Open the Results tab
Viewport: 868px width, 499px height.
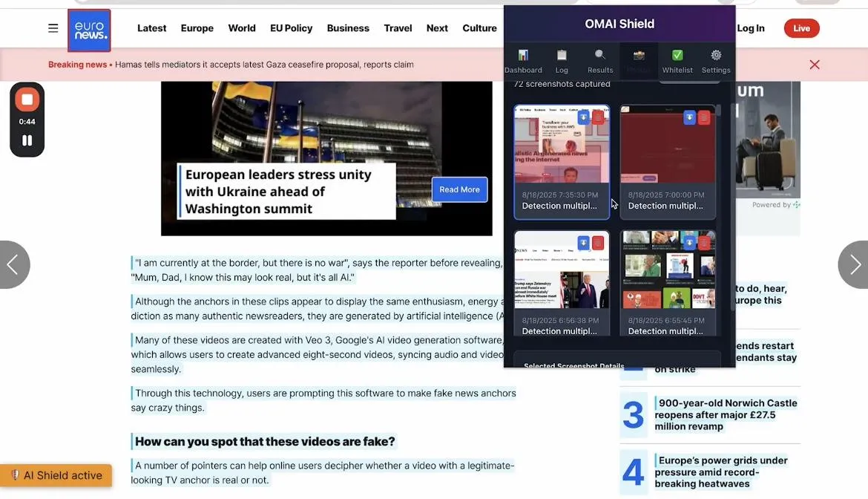click(x=600, y=61)
